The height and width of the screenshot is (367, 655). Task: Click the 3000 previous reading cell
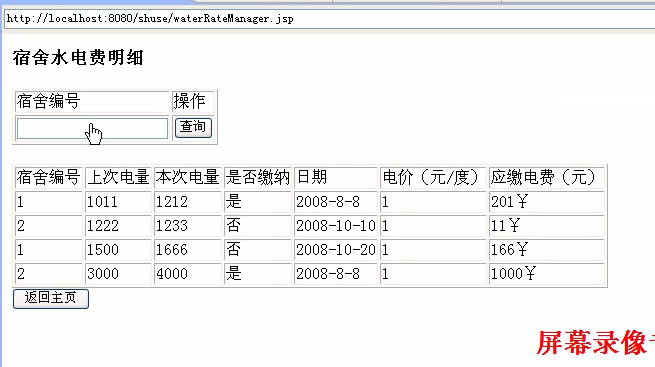coord(118,274)
